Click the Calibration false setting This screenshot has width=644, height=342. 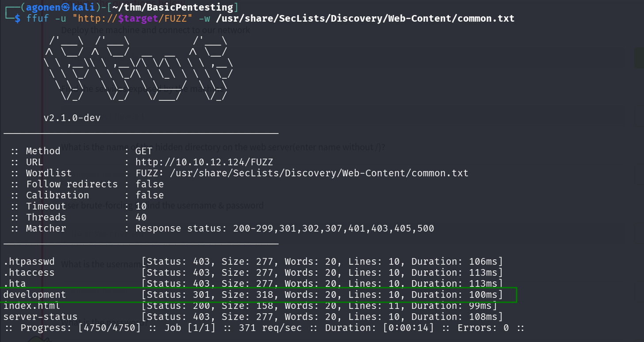(x=150, y=195)
